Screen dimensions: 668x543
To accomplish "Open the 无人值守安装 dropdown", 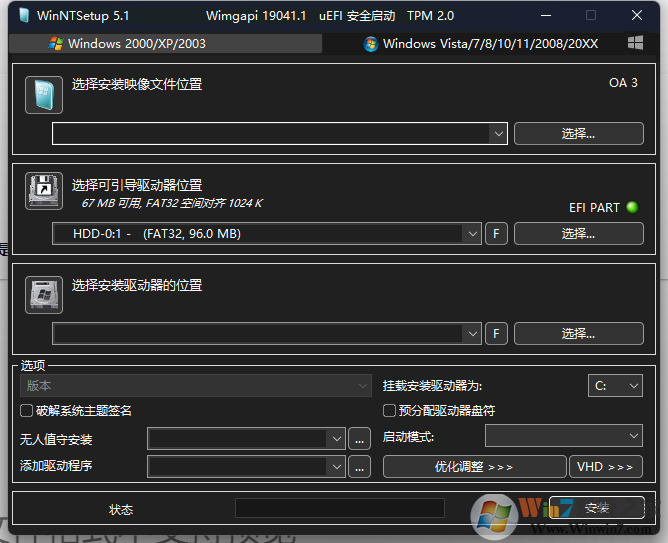I will tap(336, 439).
